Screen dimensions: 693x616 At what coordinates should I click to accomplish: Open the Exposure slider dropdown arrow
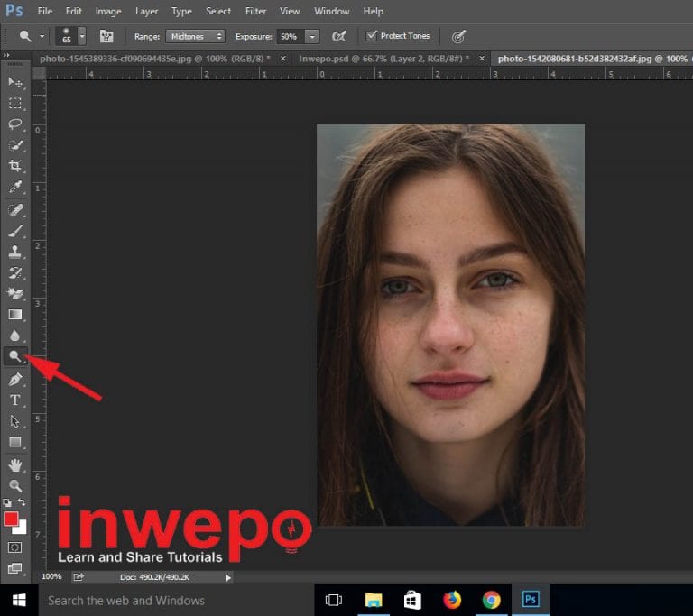click(312, 37)
